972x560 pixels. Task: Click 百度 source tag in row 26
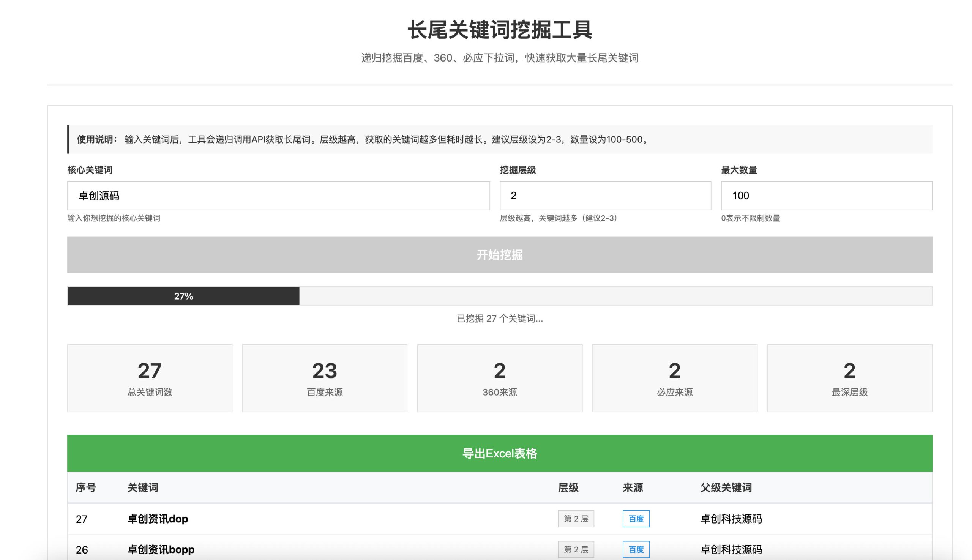[x=636, y=550]
